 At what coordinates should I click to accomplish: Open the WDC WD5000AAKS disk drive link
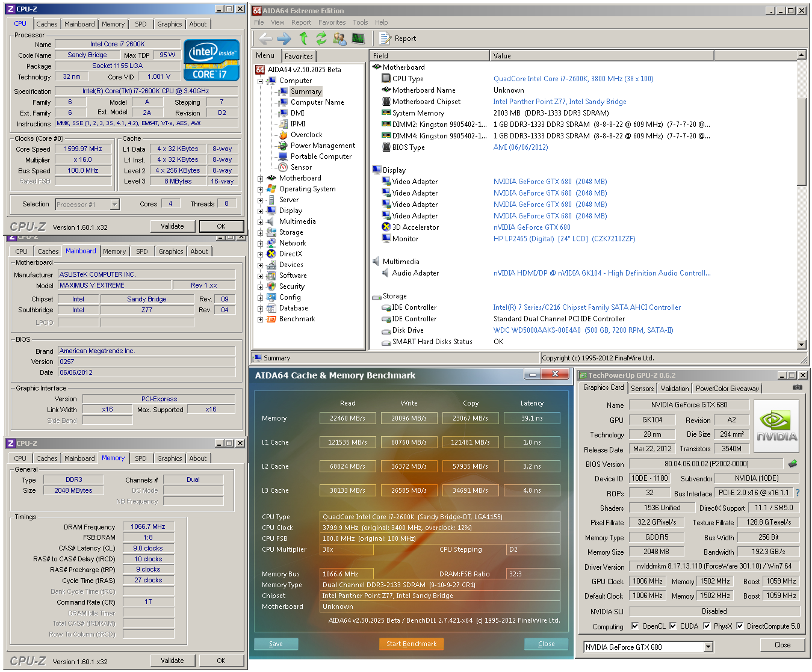coord(583,330)
